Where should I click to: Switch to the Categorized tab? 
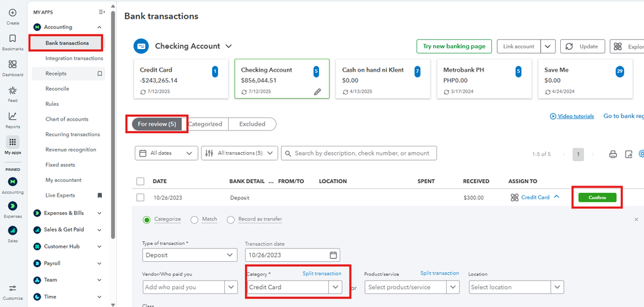pos(205,124)
